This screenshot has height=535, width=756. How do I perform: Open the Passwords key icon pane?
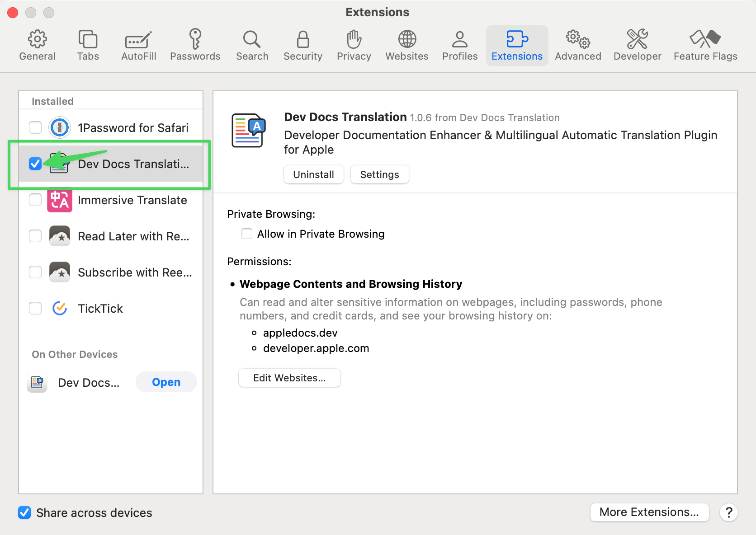point(195,40)
